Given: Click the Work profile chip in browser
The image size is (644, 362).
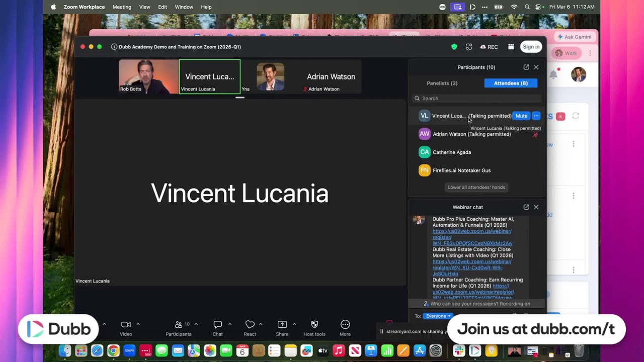Looking at the screenshot, I should 567,53.
